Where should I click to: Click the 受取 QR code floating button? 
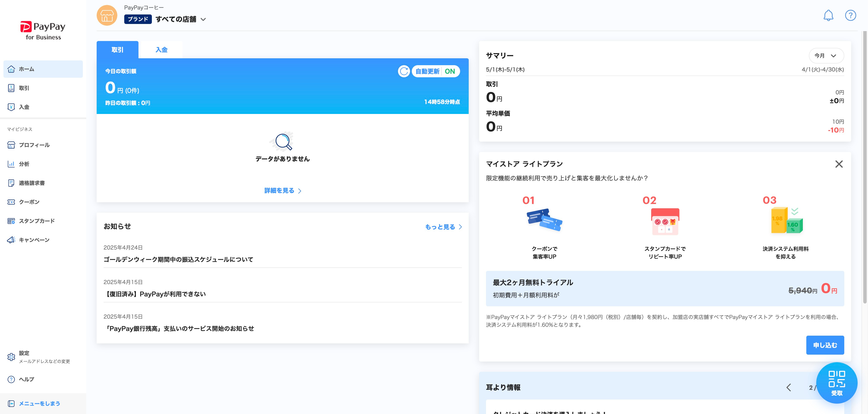pos(837,383)
